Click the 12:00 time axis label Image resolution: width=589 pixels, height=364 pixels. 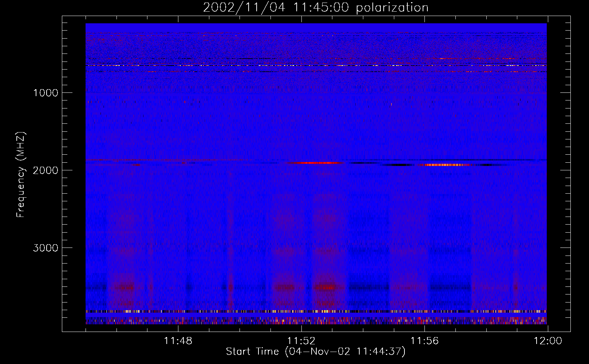(548, 341)
